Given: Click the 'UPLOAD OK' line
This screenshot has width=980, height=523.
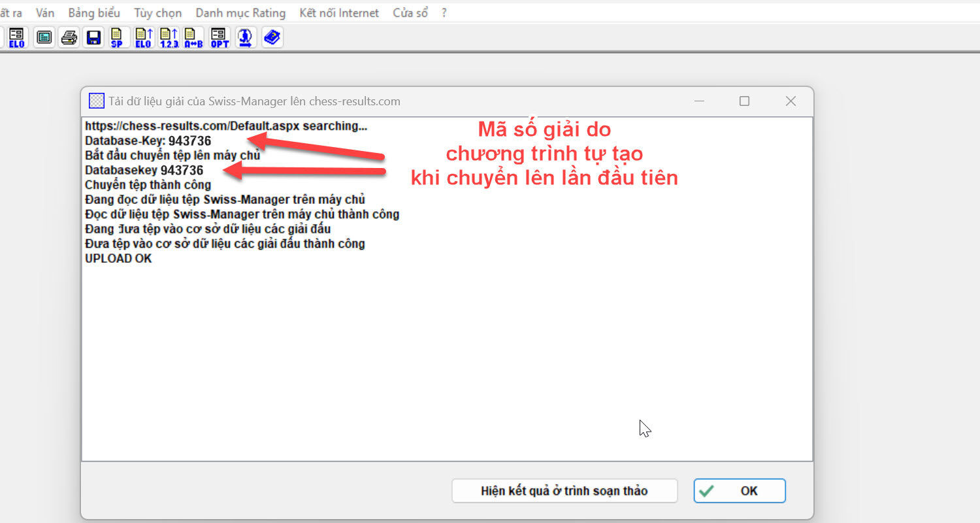Looking at the screenshot, I should (x=118, y=258).
